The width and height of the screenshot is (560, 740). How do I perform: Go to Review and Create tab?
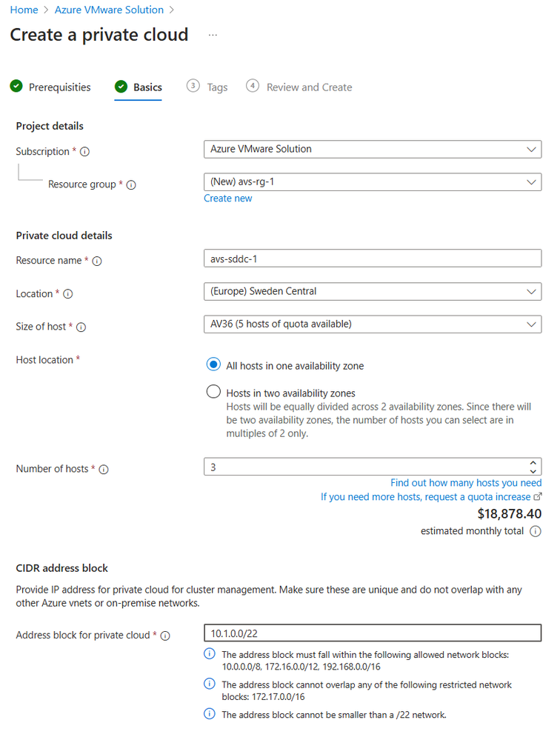pos(299,87)
